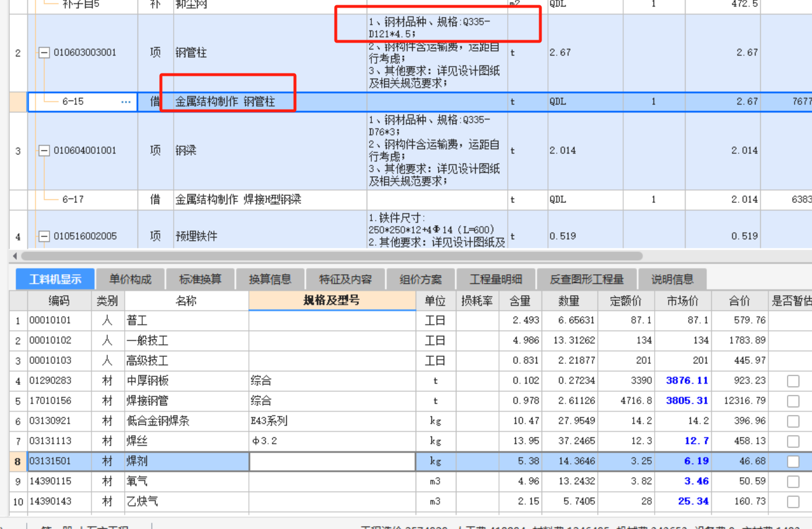The image size is (812, 529).
Task: Tick the 是否暂估 checkbox for 焊接钢管
Action: click(793, 401)
